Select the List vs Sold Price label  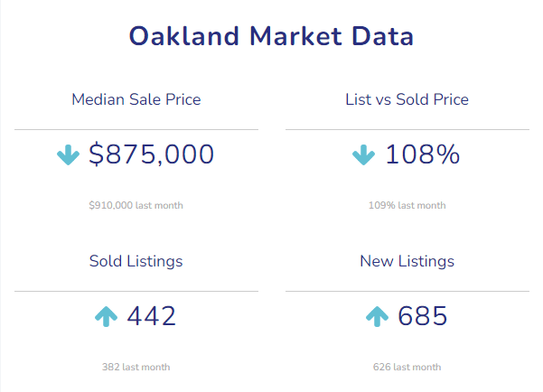(x=407, y=99)
